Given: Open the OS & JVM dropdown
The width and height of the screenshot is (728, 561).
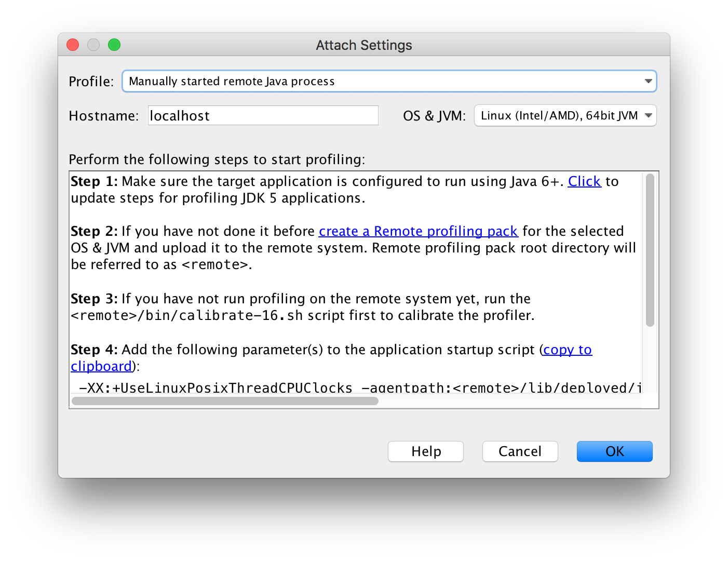Looking at the screenshot, I should (x=565, y=116).
